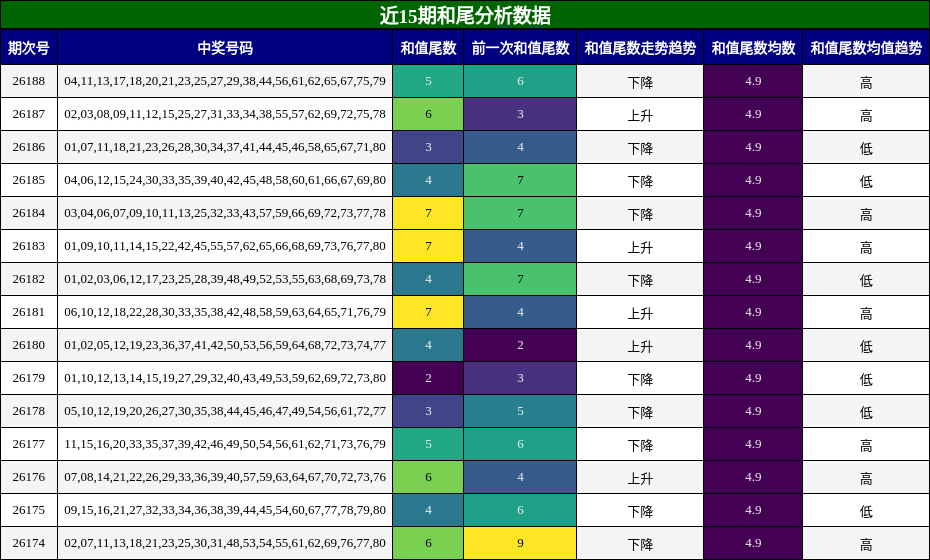This screenshot has height=560, width=930.
Task: Click winning numbers starting 09,15,16,21
Action: pos(225,510)
